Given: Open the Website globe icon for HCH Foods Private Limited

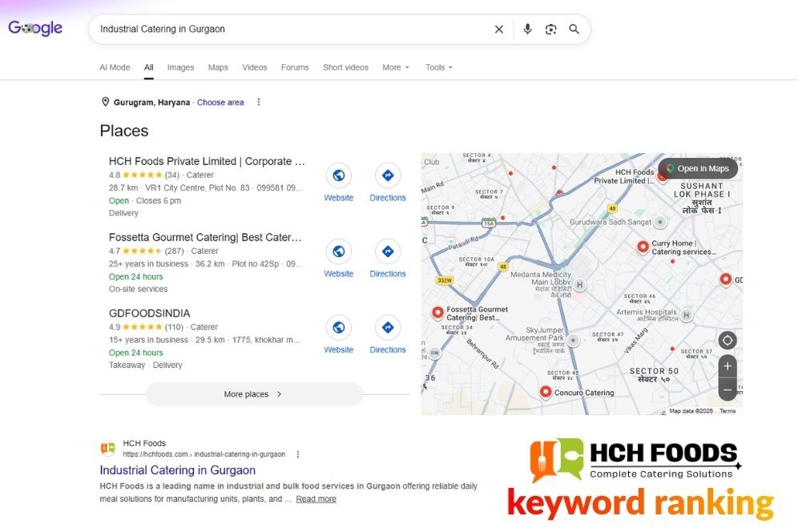Looking at the screenshot, I should tap(338, 175).
